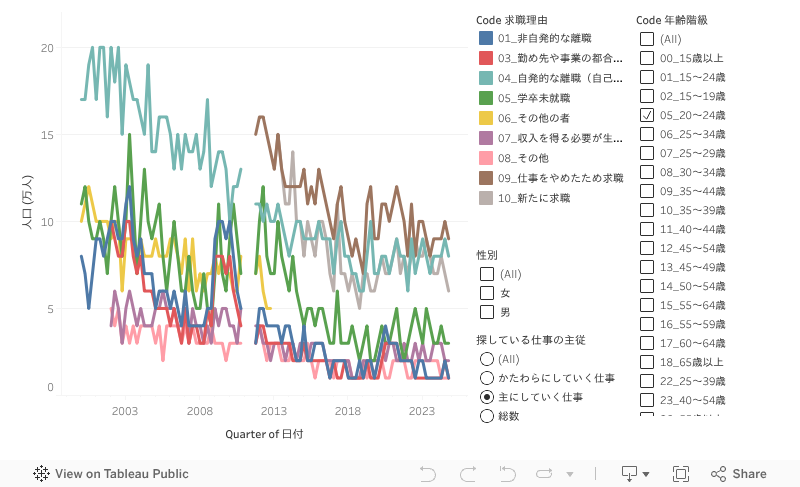The width and height of the screenshot is (800, 487).
Task: Click the Share icon
Action: 718,474
